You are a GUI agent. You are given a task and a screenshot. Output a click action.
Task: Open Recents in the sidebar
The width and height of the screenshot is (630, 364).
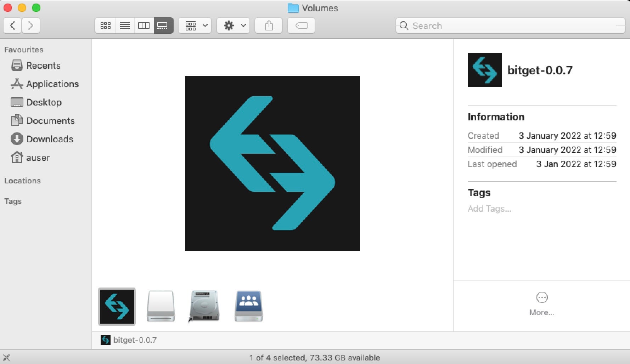point(43,66)
